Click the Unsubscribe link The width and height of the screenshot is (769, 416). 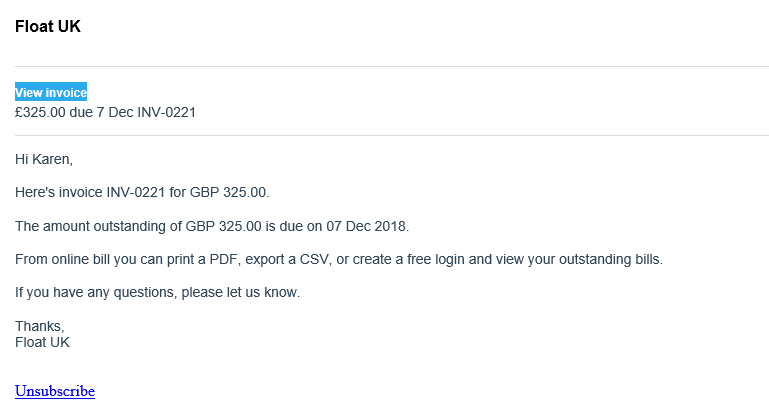(55, 391)
